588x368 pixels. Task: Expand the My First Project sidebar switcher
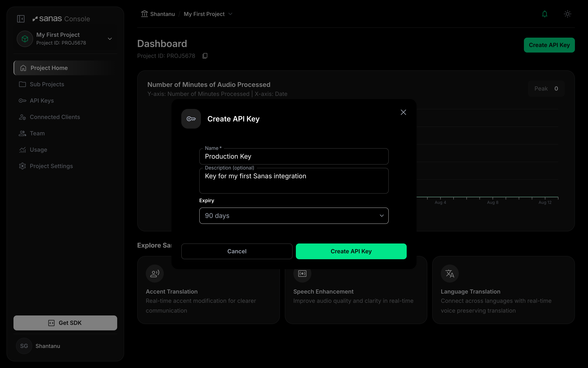pos(110,39)
